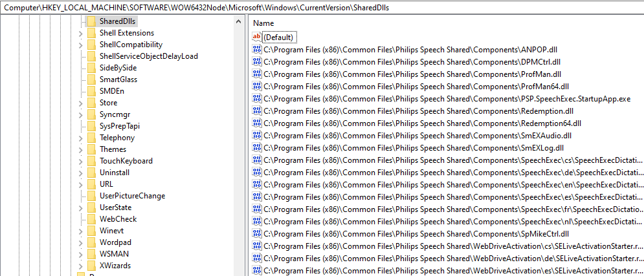The height and width of the screenshot is (276, 644).
Task: Click the tree pane scroll-up arrow
Action: 239,21
